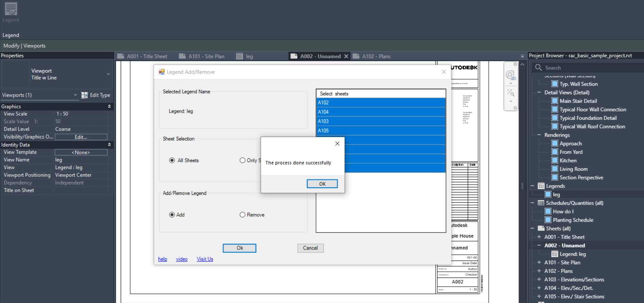Collapse the Legends tree node

coord(532,186)
